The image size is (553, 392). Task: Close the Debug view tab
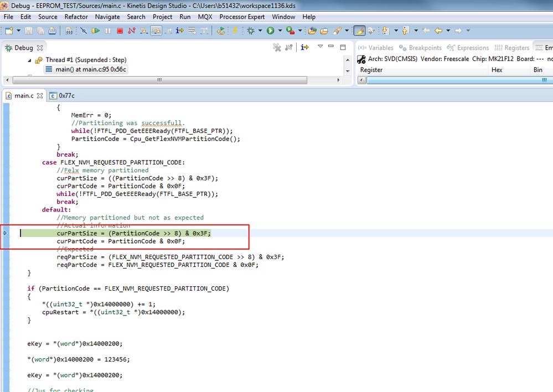pyautogui.click(x=40, y=48)
